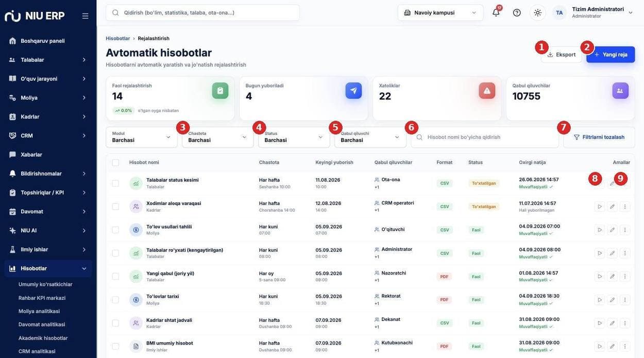Image resolution: width=644 pixels, height=358 pixels.
Task: Collapse the Hisobotlar sidebar section
Action: pyautogui.click(x=48, y=268)
